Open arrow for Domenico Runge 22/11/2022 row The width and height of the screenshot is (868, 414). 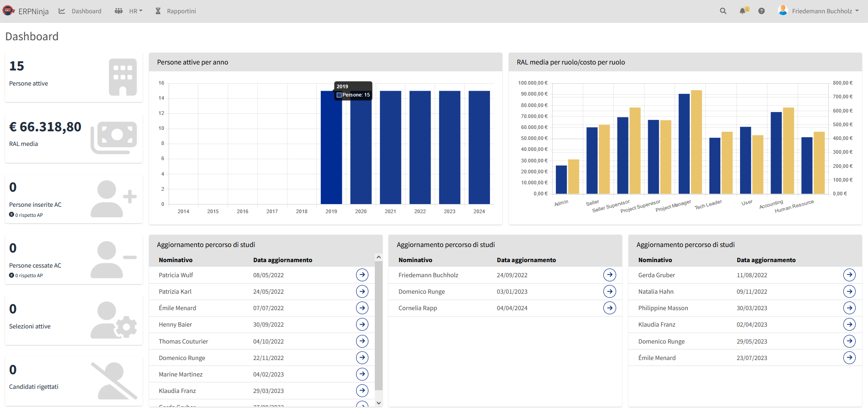coord(362,358)
